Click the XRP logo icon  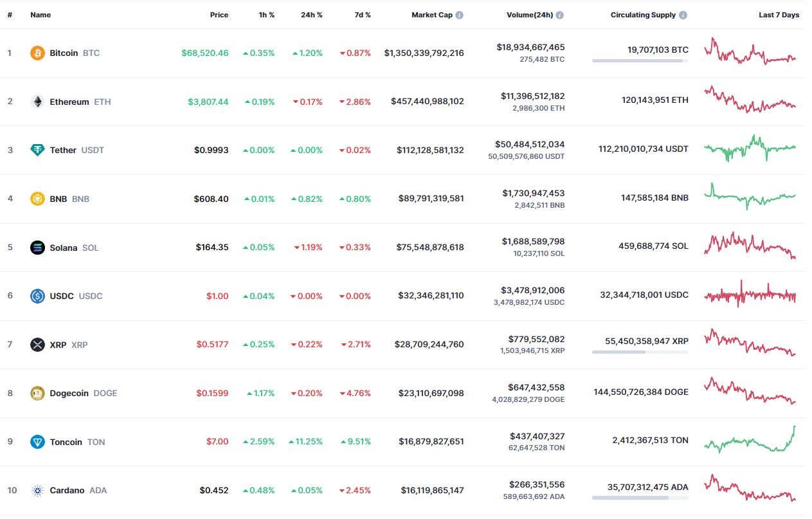[37, 345]
